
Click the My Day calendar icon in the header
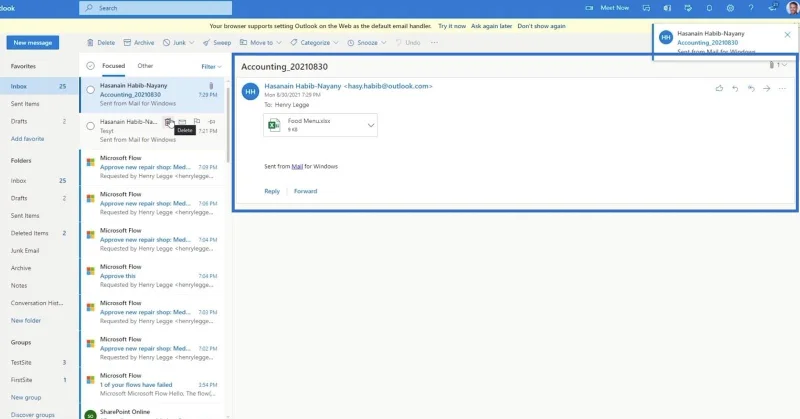[688, 8]
